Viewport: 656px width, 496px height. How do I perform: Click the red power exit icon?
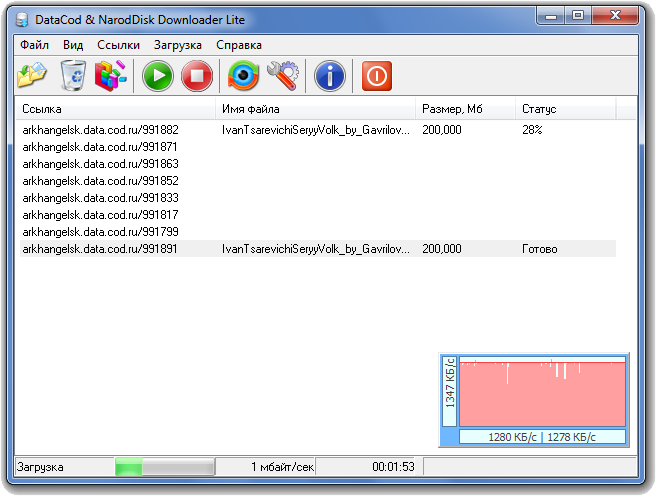[377, 76]
